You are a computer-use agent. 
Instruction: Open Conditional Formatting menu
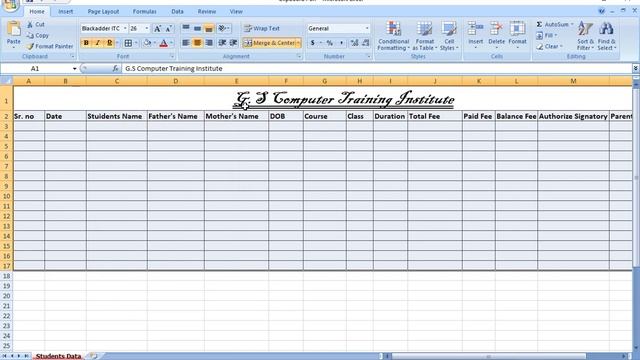coord(393,36)
